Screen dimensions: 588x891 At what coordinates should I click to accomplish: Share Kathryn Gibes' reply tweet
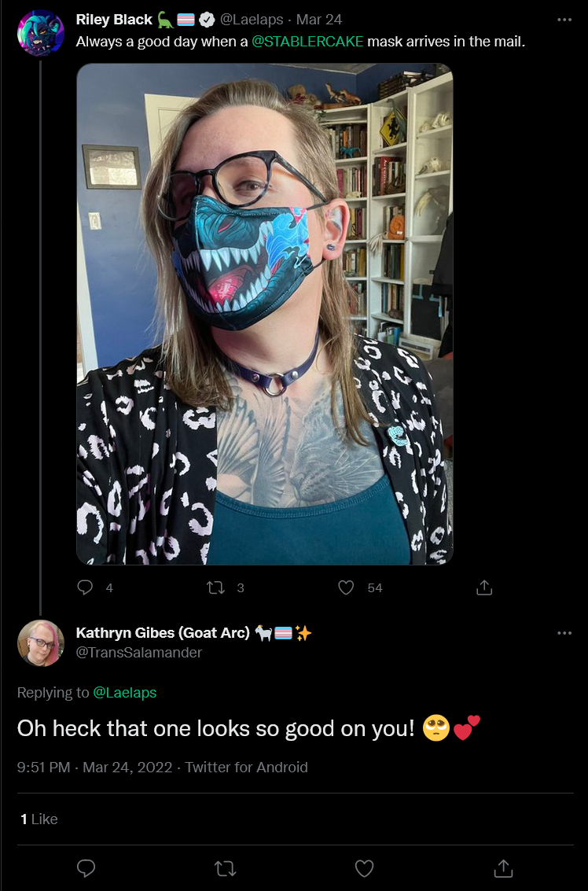(x=503, y=868)
